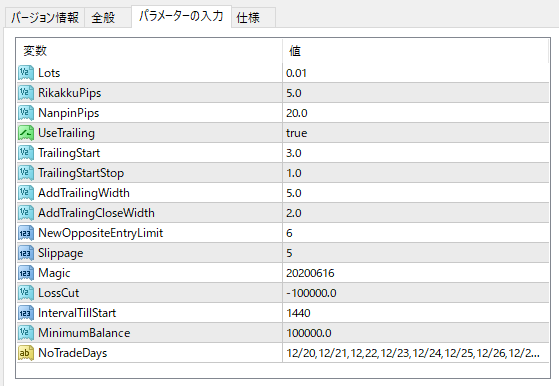Viewport: 559px width, 386px height.
Task: Select the パラメーターの入力 tab
Action: tap(181, 16)
